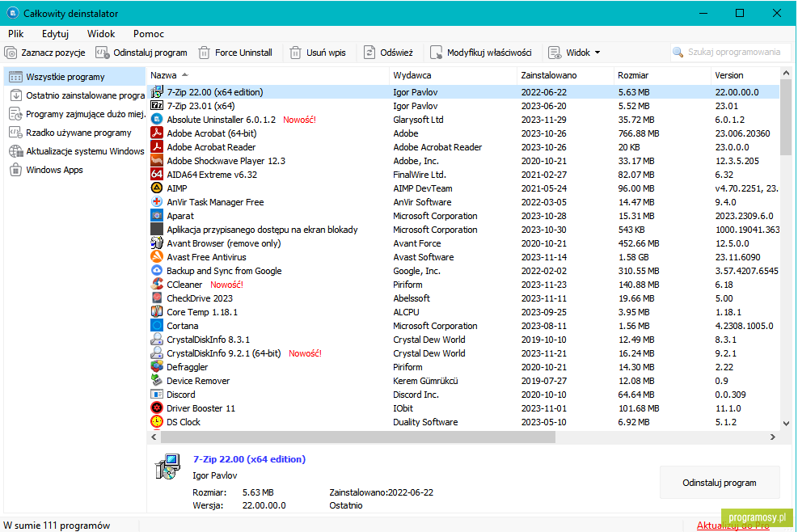Sort by the Nazwa column header
The height and width of the screenshot is (532, 798).
268,75
